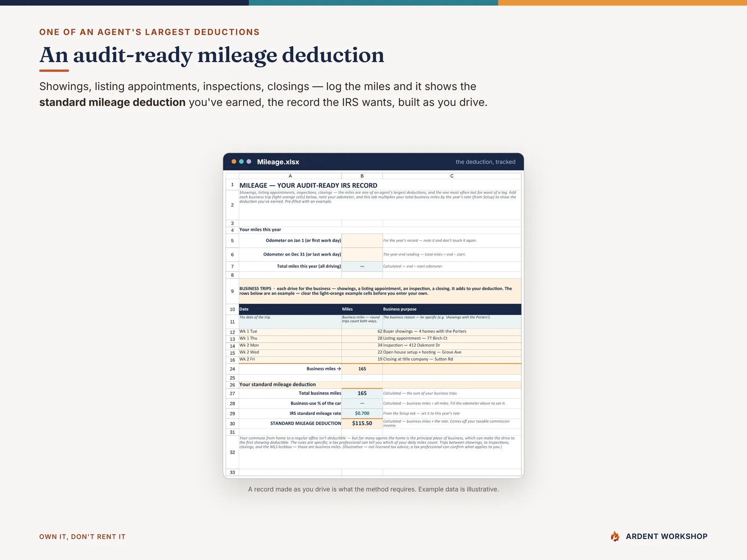Click the 'Miles' column header cell

(x=362, y=309)
